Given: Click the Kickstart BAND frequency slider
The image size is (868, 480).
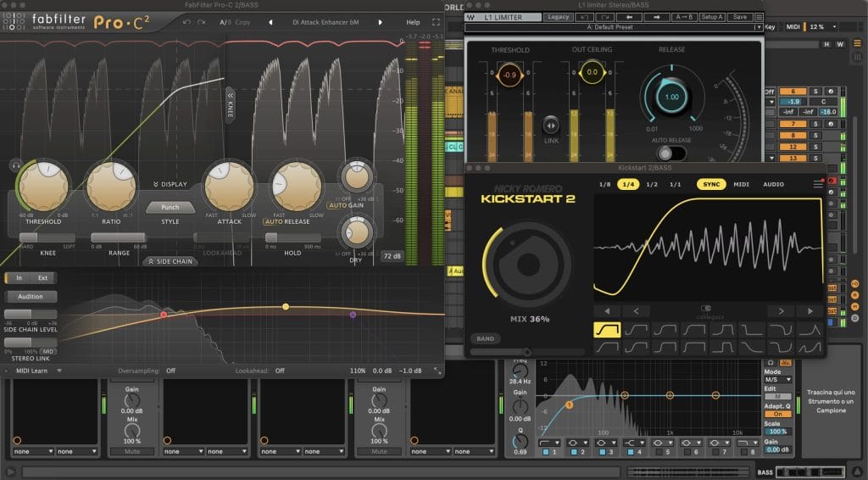Looking at the screenshot, I should [x=527, y=352].
